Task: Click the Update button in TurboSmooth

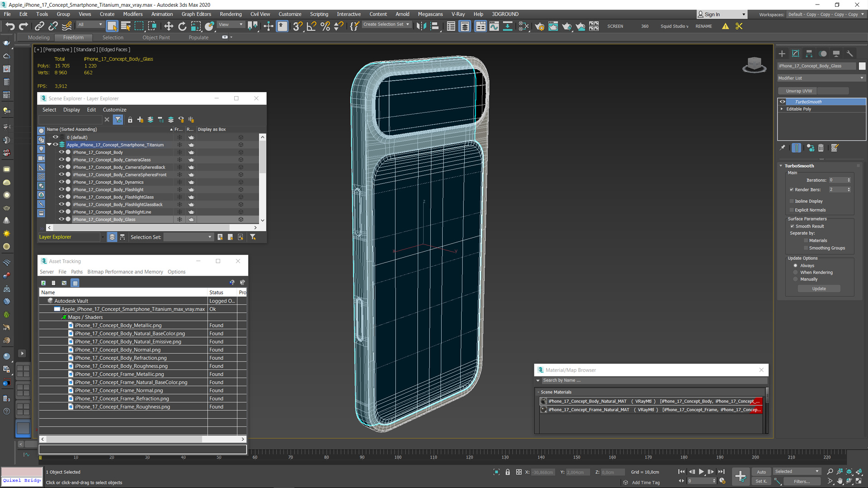Action: [819, 288]
